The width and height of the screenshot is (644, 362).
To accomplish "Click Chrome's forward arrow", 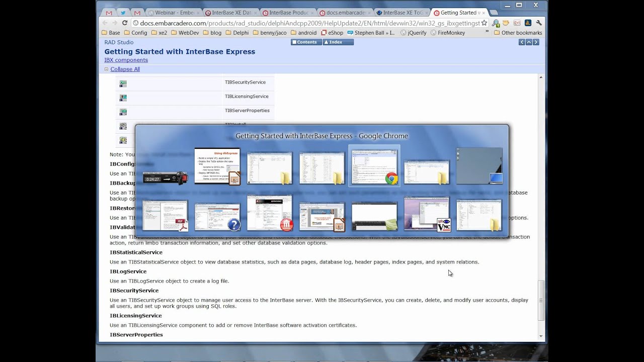I will (x=115, y=23).
